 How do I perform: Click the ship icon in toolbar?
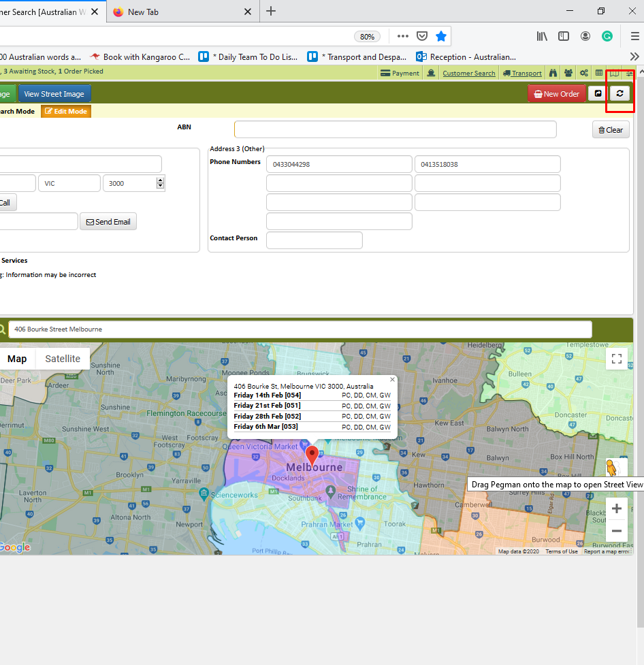431,73
